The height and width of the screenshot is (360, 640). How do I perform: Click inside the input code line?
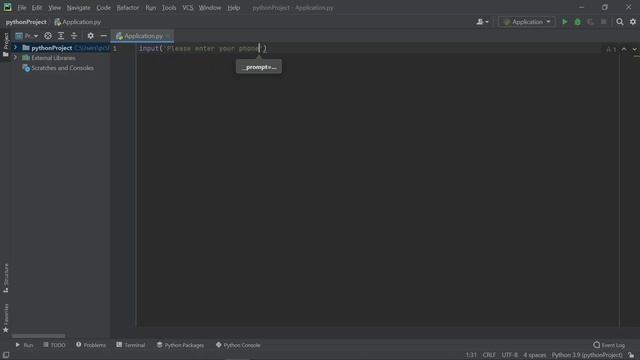203,49
